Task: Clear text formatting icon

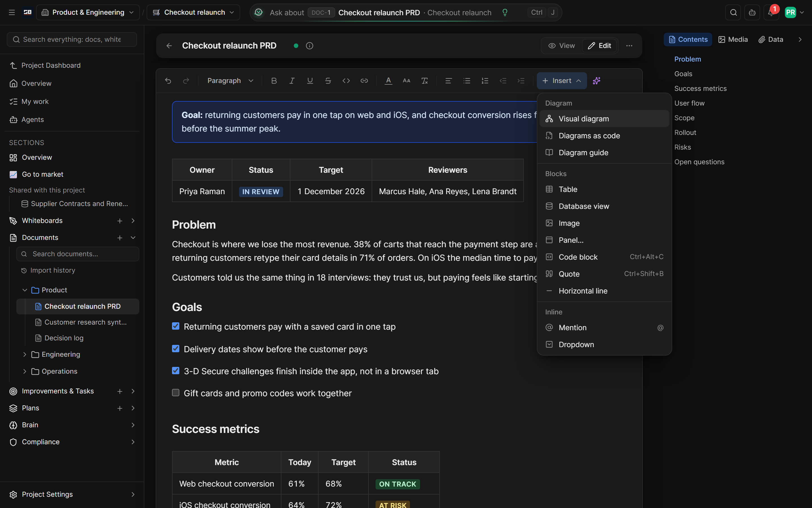Action: (x=424, y=81)
